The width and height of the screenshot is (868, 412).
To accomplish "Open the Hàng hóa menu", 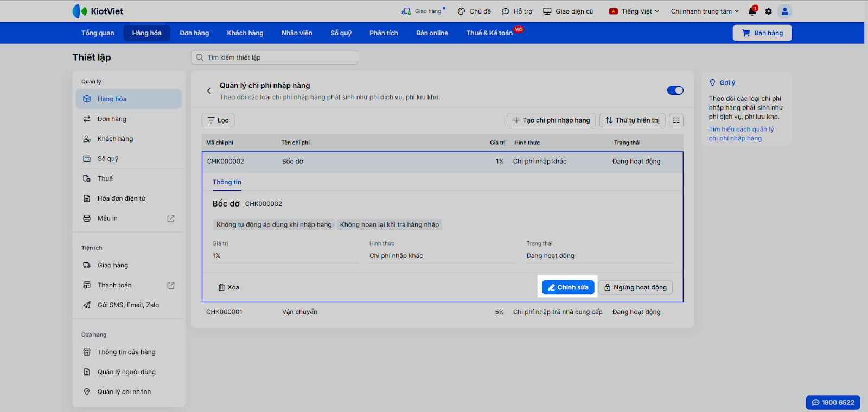I will click(147, 33).
